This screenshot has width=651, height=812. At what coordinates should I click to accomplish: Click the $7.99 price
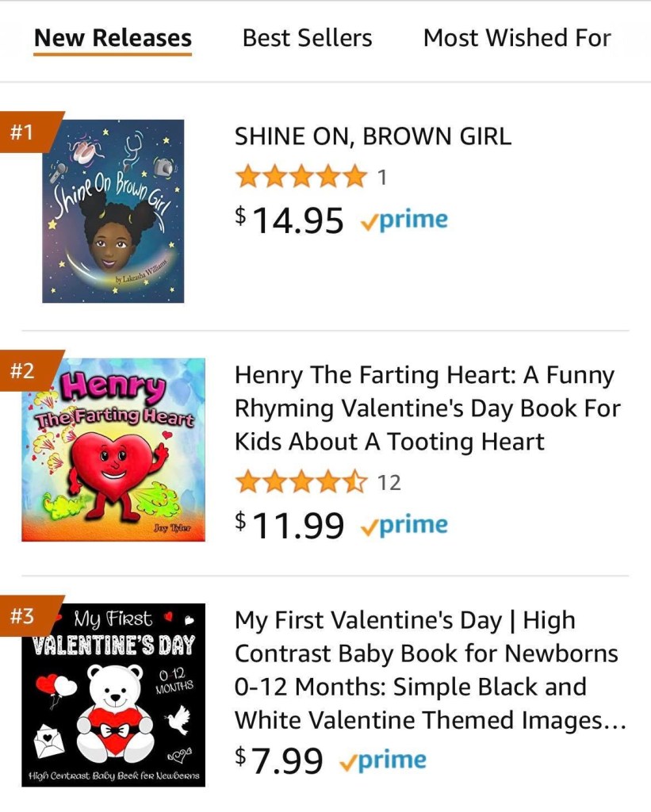[279, 761]
